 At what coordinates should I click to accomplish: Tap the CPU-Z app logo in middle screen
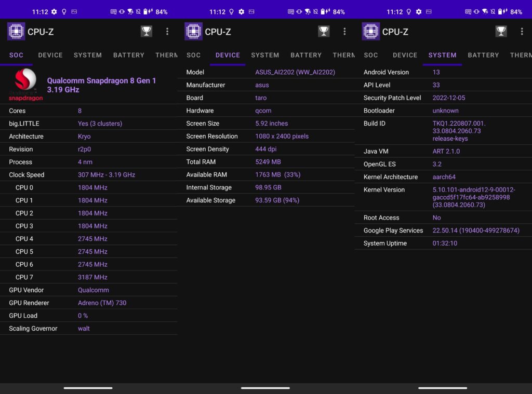click(x=193, y=32)
